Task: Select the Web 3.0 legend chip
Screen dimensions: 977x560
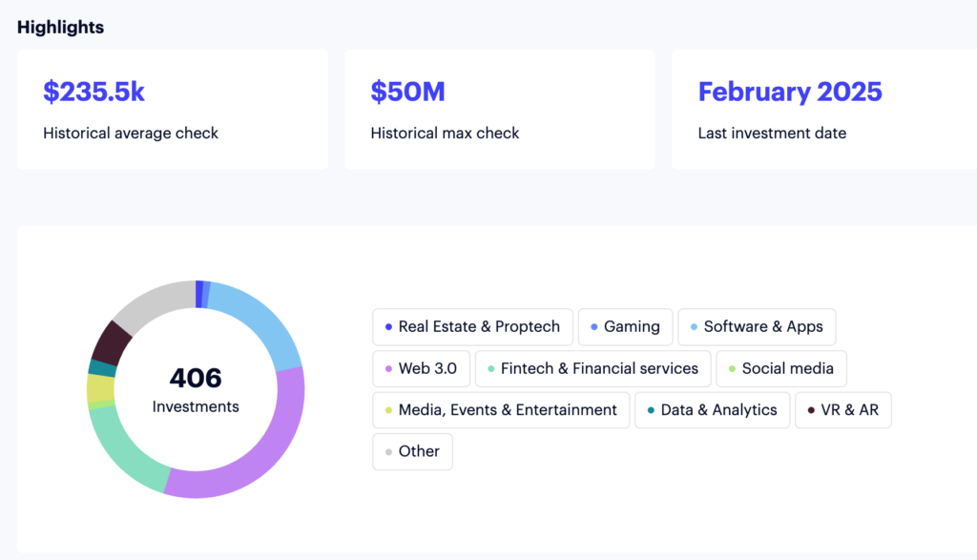Action: 421,368
